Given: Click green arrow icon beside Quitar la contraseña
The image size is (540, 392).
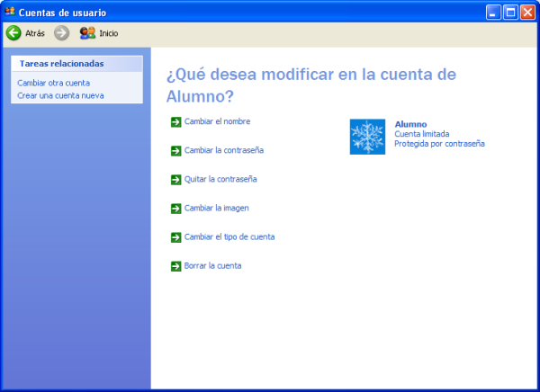Looking at the screenshot, I should 175,179.
